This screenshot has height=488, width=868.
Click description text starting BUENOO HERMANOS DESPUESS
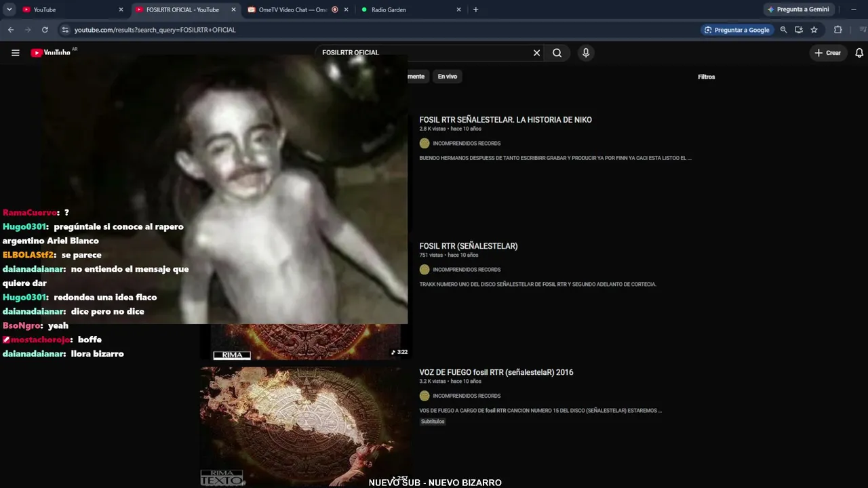pos(555,158)
